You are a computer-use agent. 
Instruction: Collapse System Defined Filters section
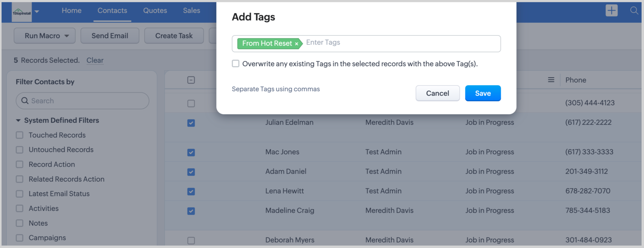tap(18, 120)
